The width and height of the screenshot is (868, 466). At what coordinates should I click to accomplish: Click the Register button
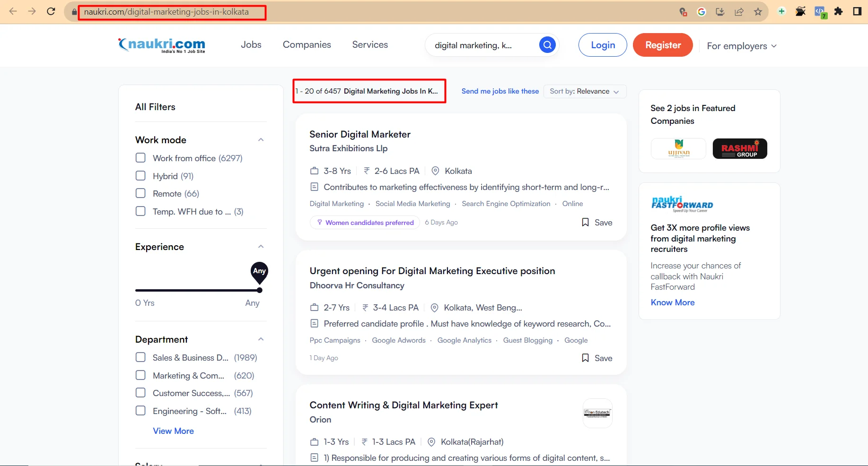663,45
